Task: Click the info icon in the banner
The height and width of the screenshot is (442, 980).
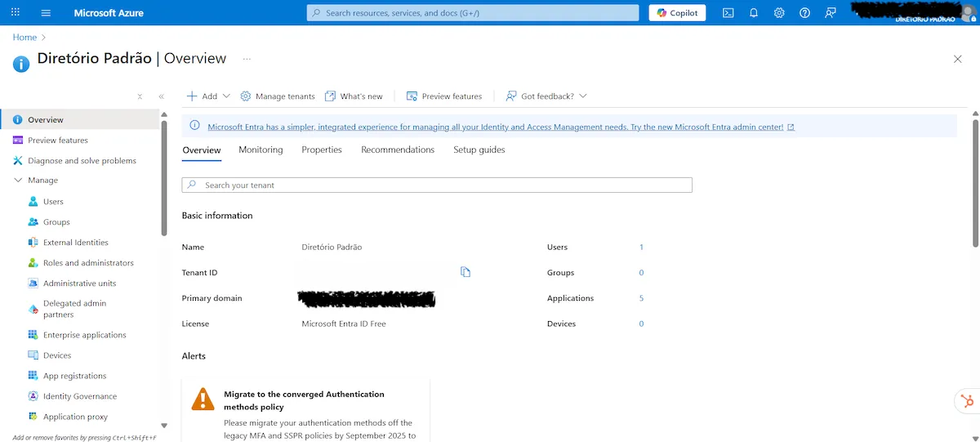Action: 194,126
